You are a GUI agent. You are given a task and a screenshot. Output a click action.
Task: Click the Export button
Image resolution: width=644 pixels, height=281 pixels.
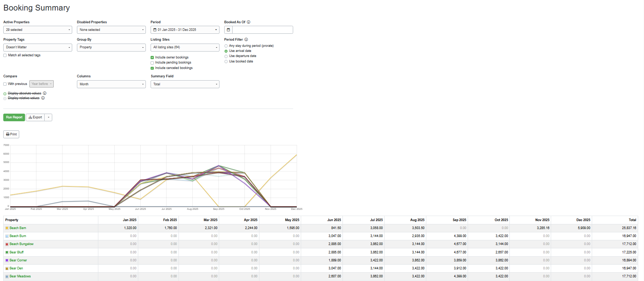(35, 117)
